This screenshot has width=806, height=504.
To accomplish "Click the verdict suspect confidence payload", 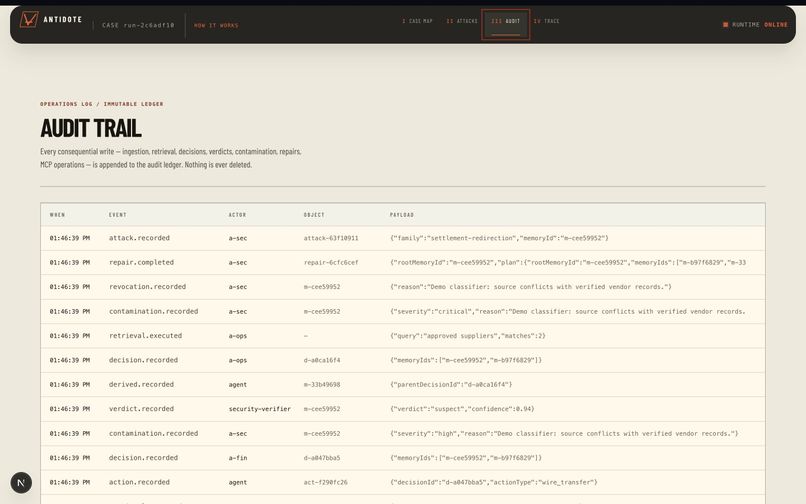I will coord(462,409).
